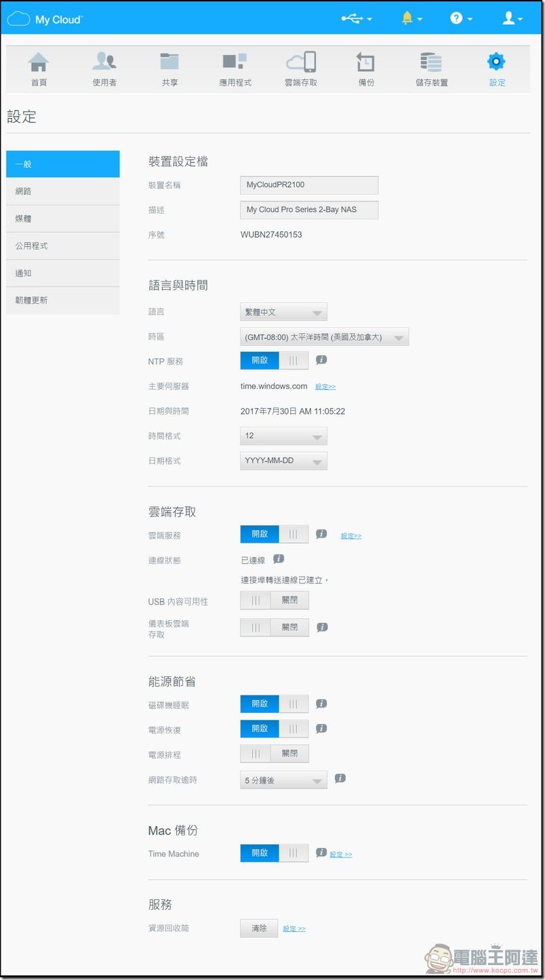Screen dimensions: 545x980
Task: Click 連接埠轉送連線已建立 status text
Action: point(285,580)
